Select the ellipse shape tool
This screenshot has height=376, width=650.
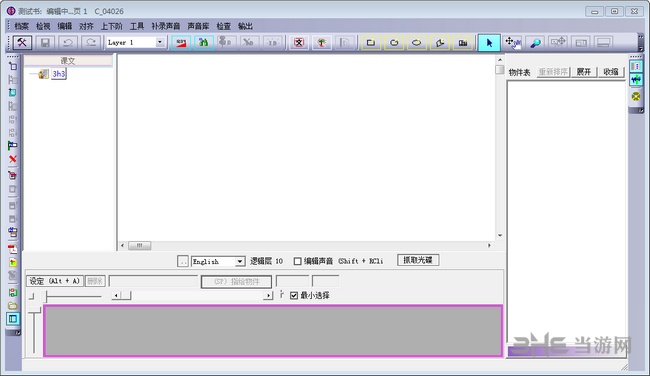pyautogui.click(x=417, y=42)
